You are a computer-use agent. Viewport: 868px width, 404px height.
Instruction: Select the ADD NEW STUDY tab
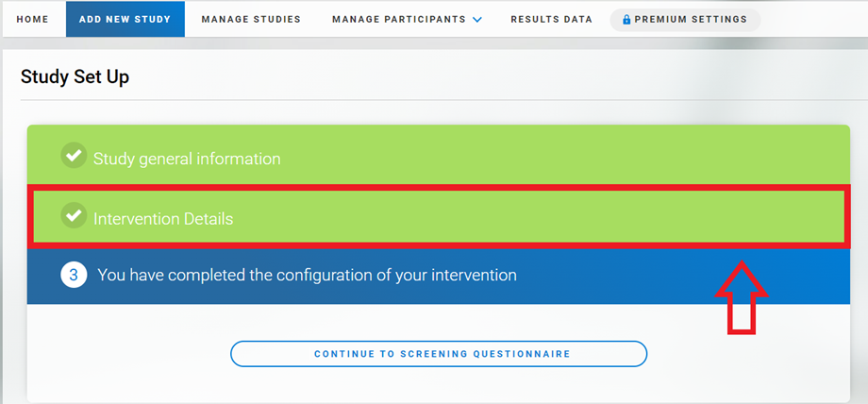click(125, 19)
